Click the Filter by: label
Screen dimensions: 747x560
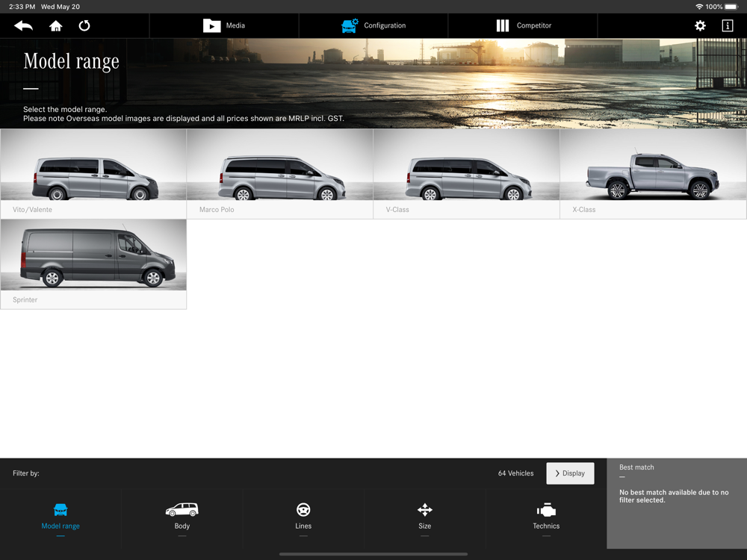click(26, 473)
